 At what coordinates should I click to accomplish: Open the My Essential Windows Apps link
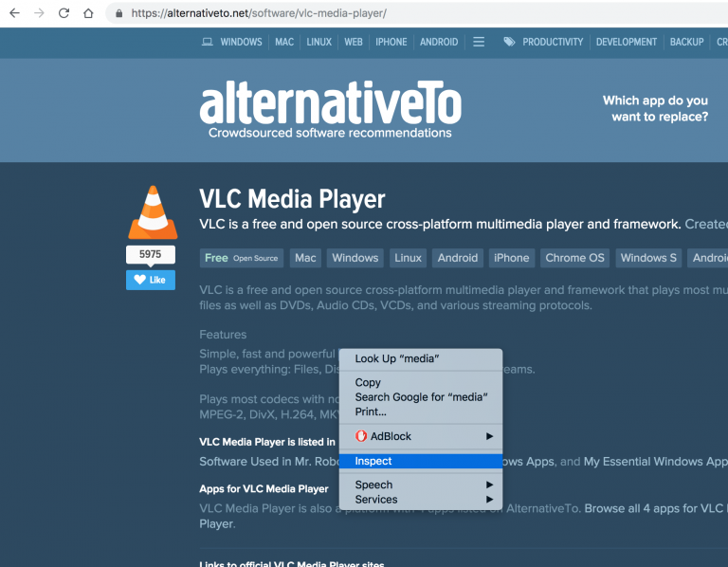click(x=656, y=462)
